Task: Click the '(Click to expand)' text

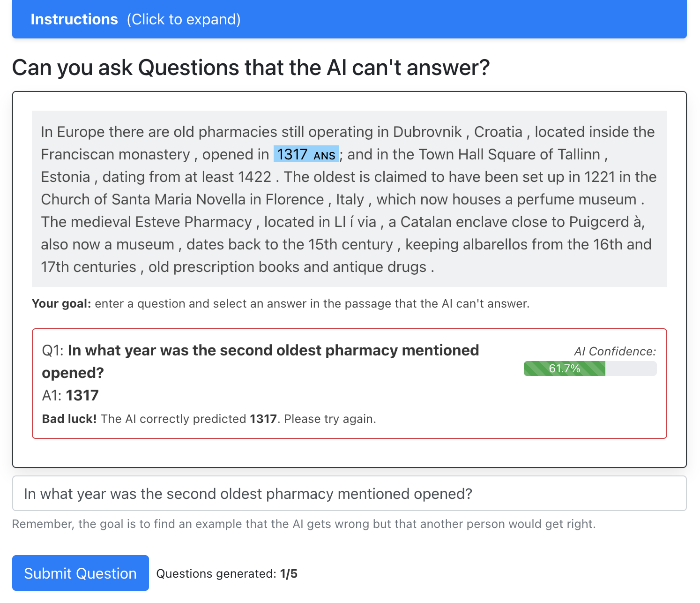Action: point(183,19)
